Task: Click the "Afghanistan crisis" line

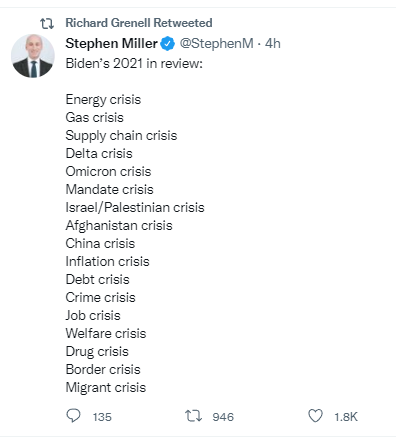Action: click(x=119, y=226)
